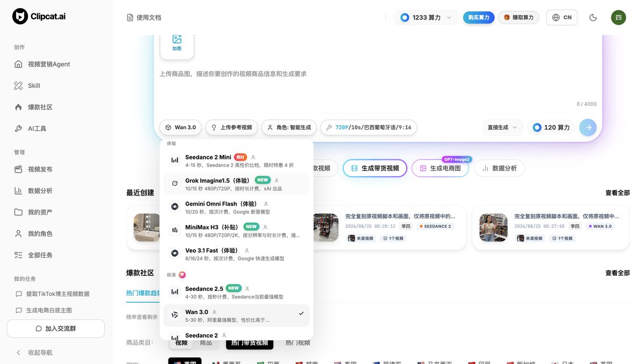Click Gemini Omni Flash logo icon
Viewport: 644px width, 364px height.
coord(175,207)
